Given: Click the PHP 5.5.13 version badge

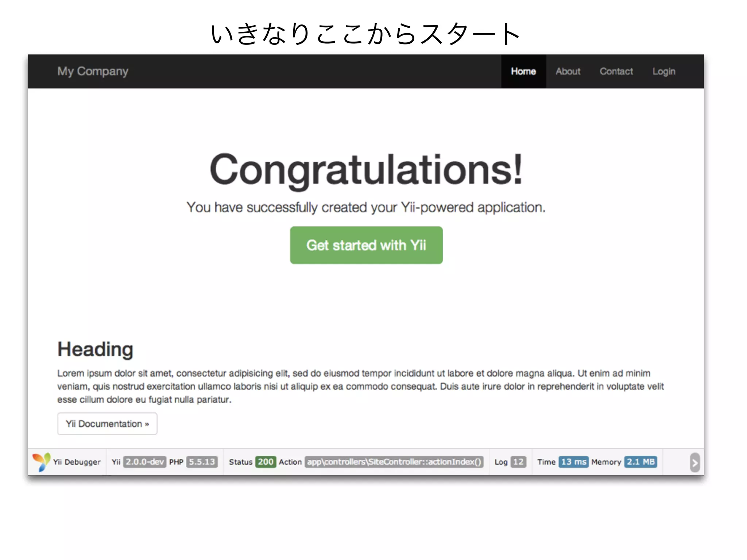Looking at the screenshot, I should pos(202,462).
